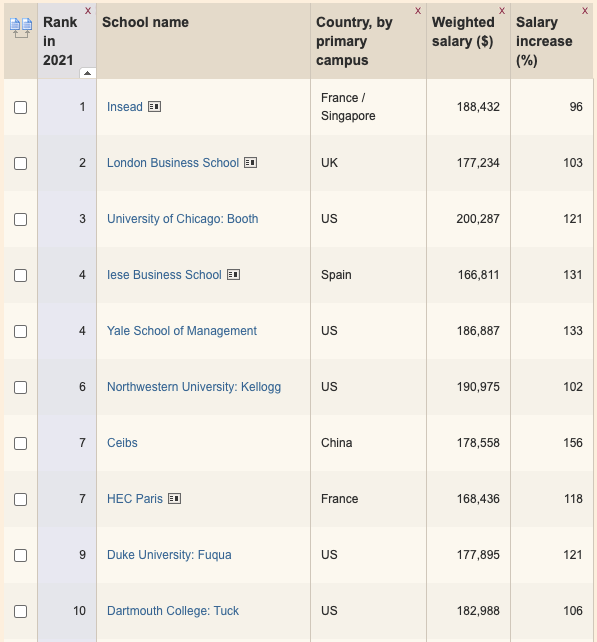Tick the checkbox for Insead
Image resolution: width=597 pixels, height=642 pixels.
pyautogui.click(x=20, y=108)
